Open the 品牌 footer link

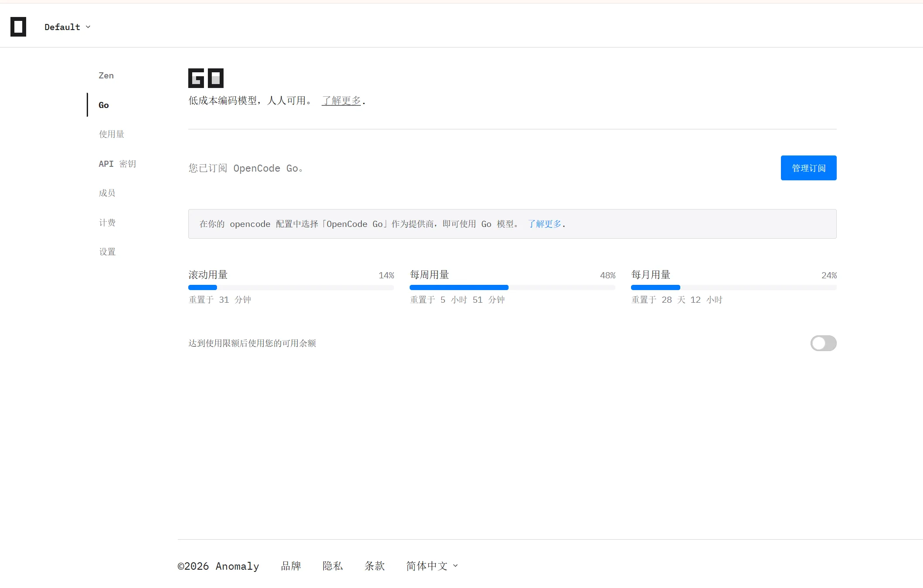pyautogui.click(x=291, y=566)
